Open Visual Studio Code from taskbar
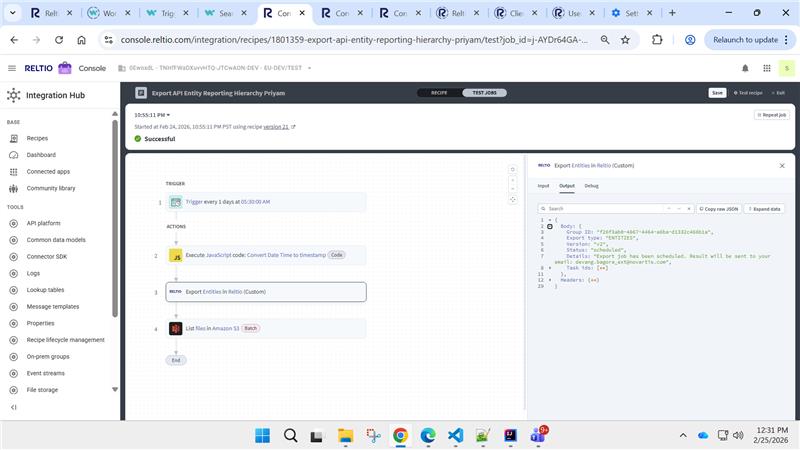800x450 pixels. pos(456,435)
